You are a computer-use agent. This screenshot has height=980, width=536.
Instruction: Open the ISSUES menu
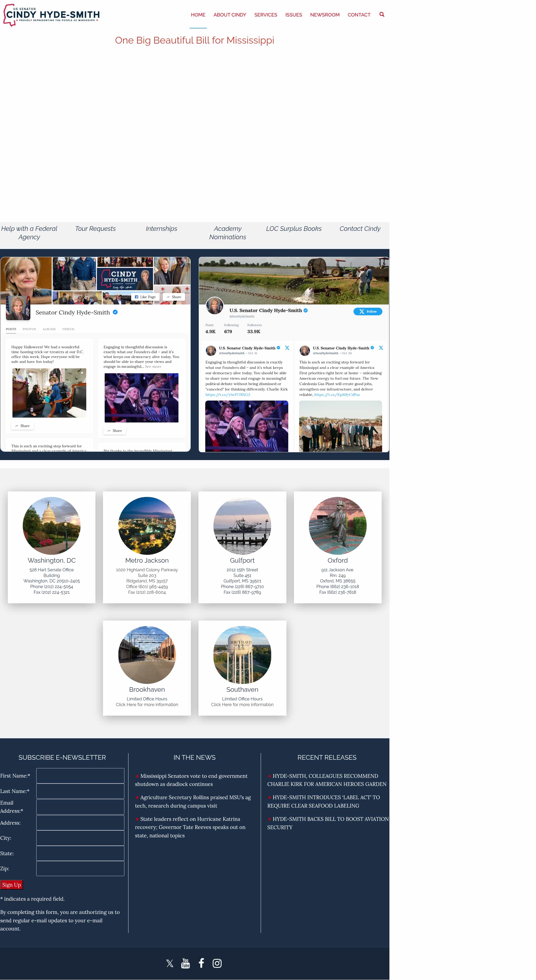pos(293,14)
